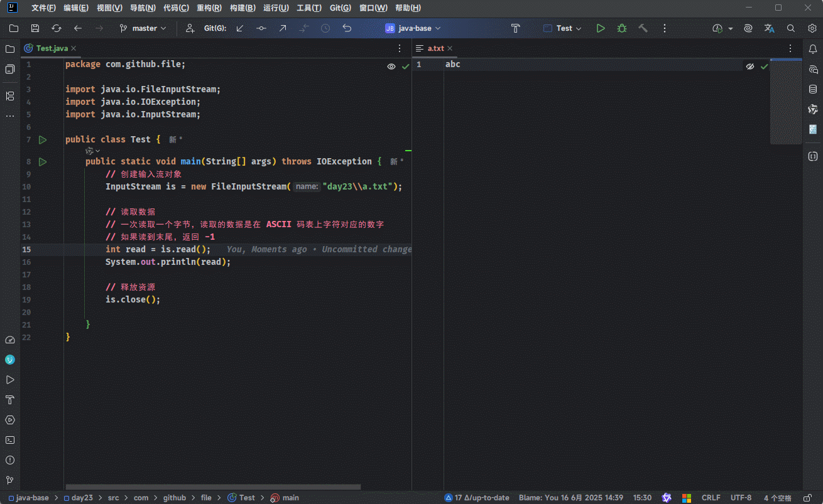Click the Git update project arrow icon

tap(240, 28)
